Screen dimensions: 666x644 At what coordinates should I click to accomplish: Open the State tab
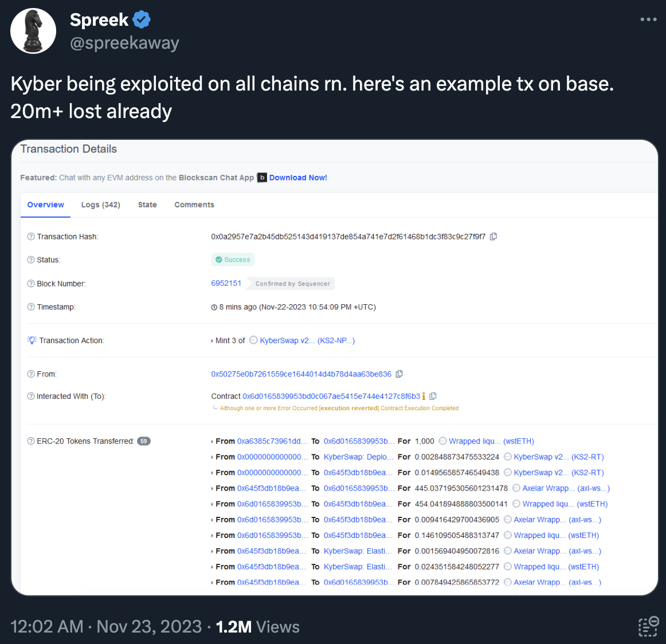coord(147,205)
